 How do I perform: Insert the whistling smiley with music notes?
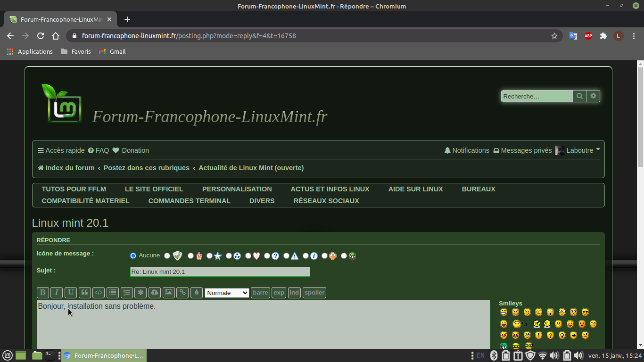point(520,324)
